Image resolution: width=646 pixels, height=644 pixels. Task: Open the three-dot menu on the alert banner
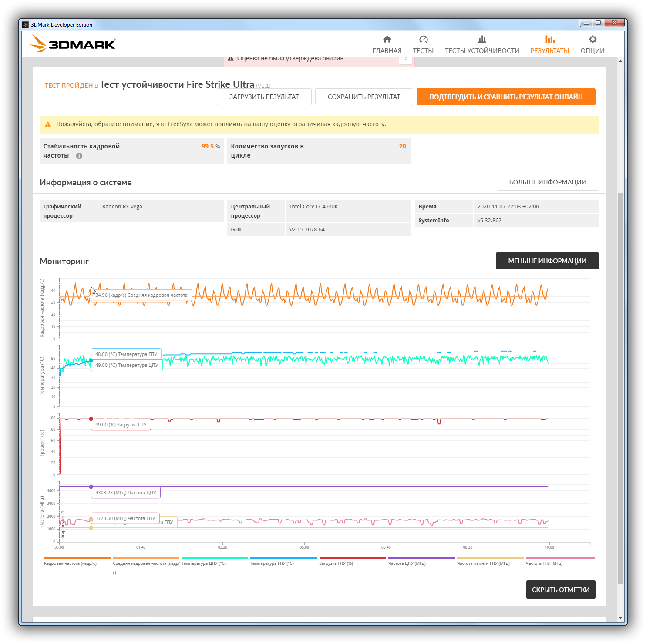pos(406,59)
